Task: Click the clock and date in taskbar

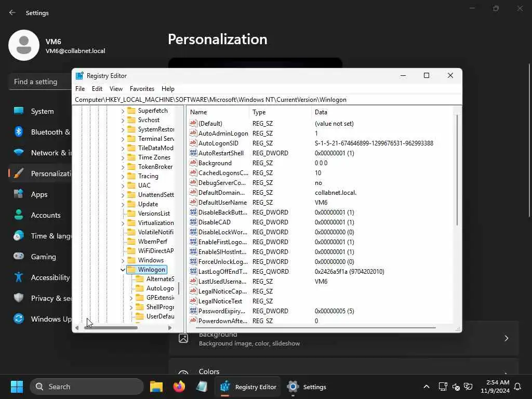Action: (495, 387)
